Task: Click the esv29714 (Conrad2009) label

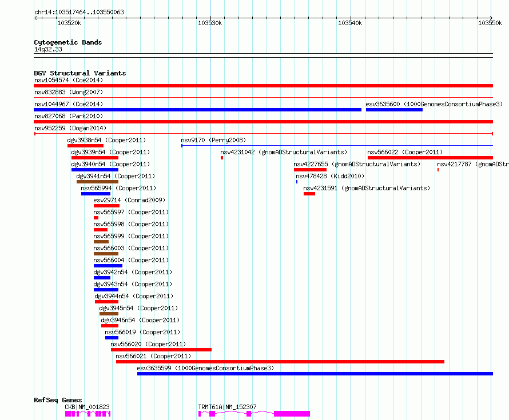Action: [x=129, y=200]
